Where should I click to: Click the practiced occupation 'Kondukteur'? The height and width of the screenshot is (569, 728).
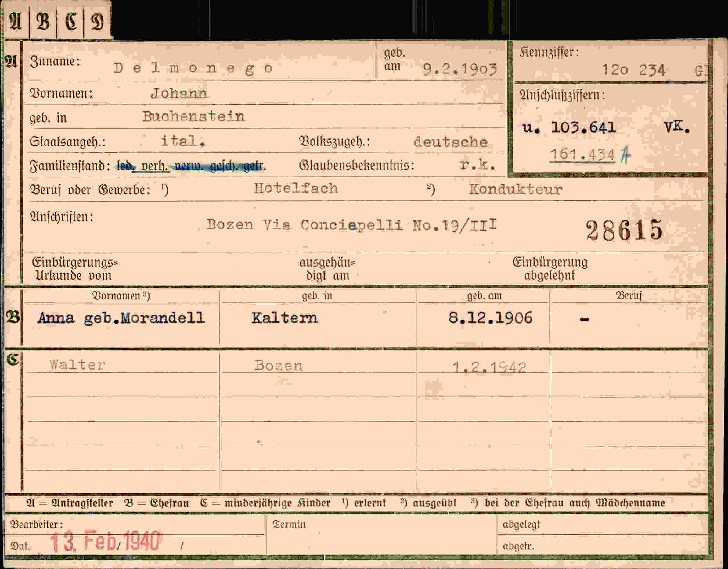pyautogui.click(x=516, y=190)
